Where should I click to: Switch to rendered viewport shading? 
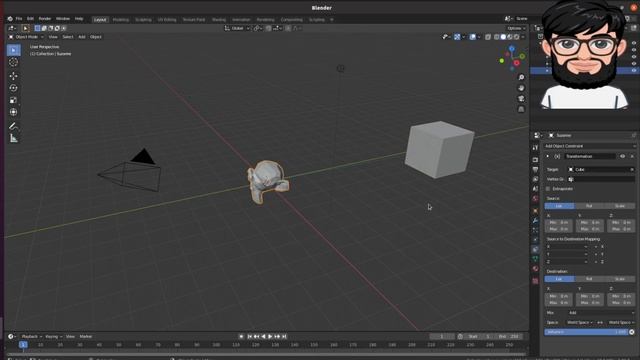(x=516, y=37)
